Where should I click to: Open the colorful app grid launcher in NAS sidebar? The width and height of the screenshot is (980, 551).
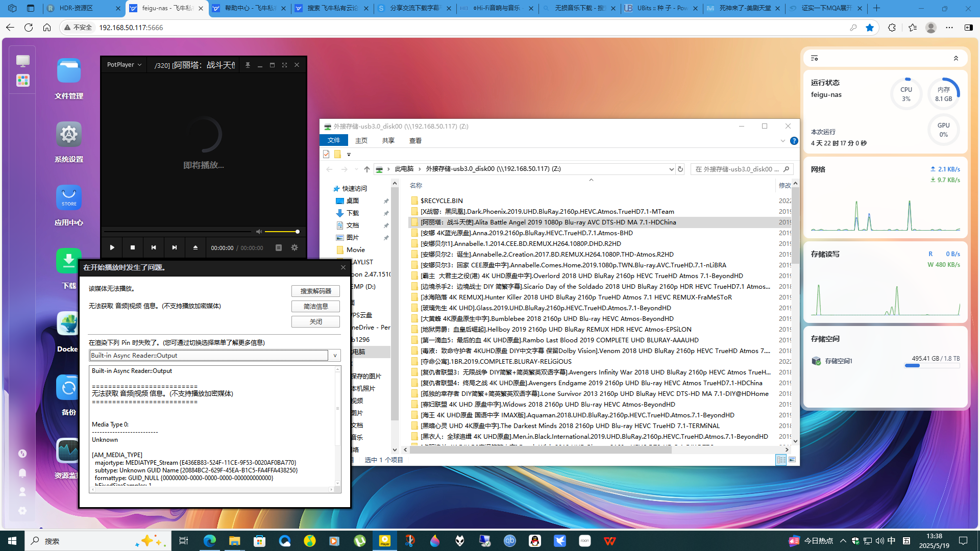23,81
